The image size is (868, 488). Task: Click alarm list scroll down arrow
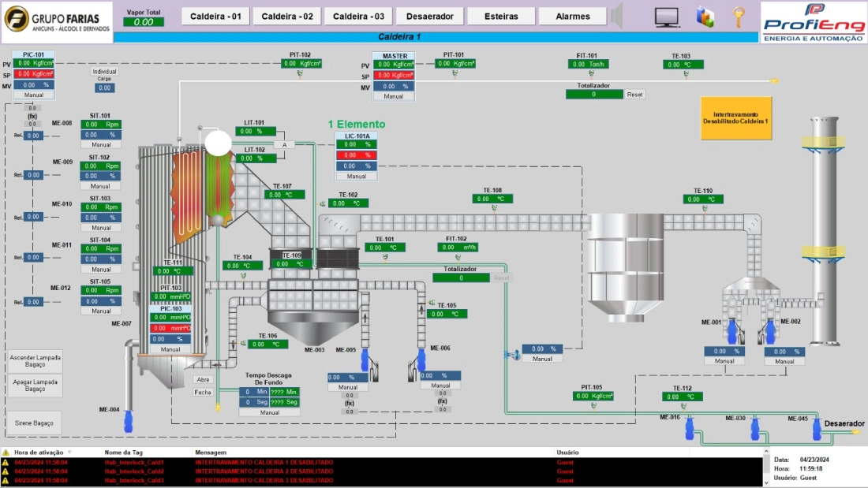[766, 482]
